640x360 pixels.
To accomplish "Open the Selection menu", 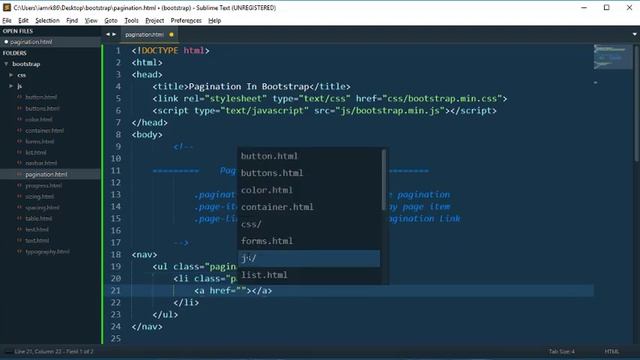I will [47, 20].
